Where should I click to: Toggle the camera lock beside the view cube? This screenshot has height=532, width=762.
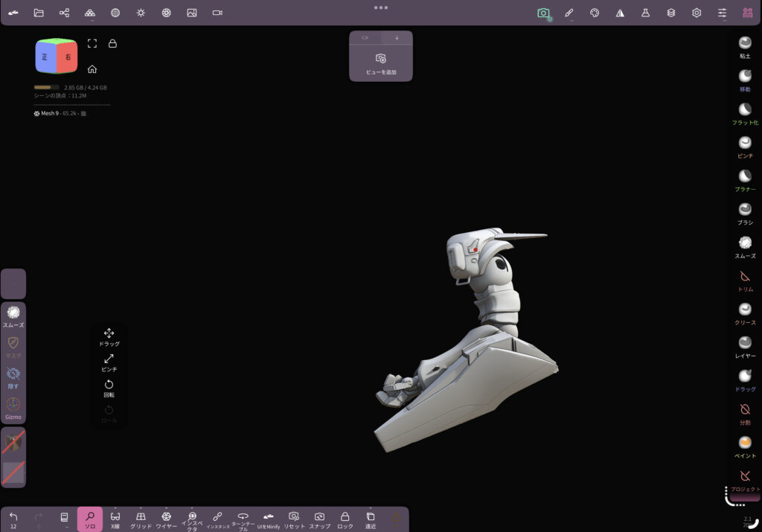(112, 43)
